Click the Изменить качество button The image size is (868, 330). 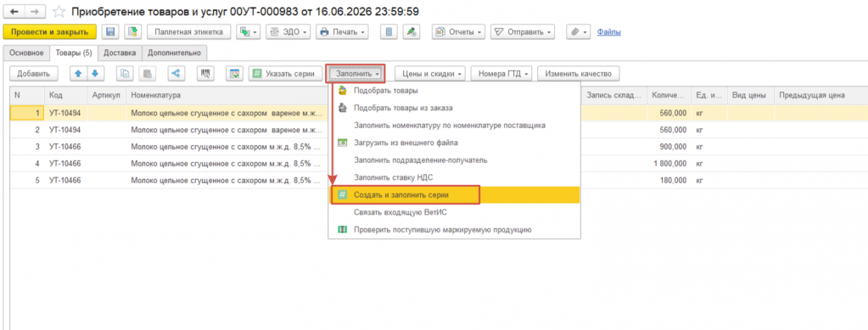tap(578, 73)
